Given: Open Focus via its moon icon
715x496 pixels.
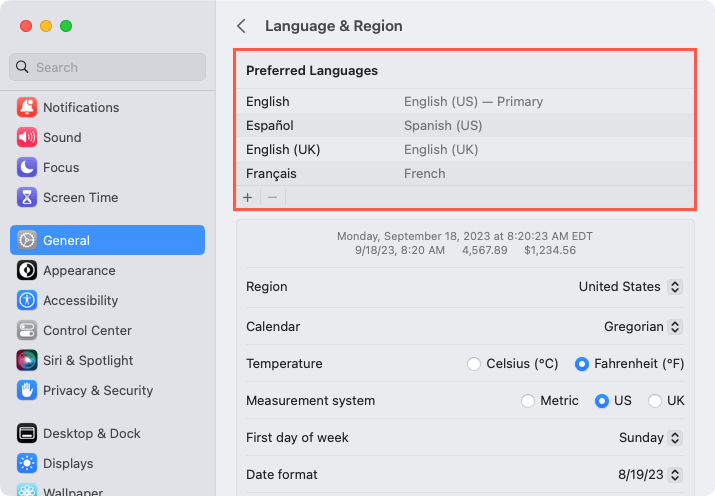Looking at the screenshot, I should click(27, 167).
